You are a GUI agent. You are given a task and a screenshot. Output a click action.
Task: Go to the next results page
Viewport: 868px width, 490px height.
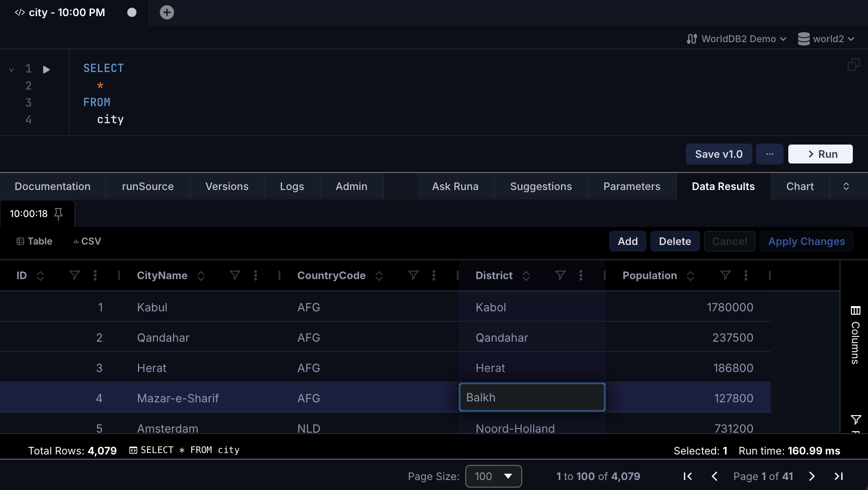812,476
